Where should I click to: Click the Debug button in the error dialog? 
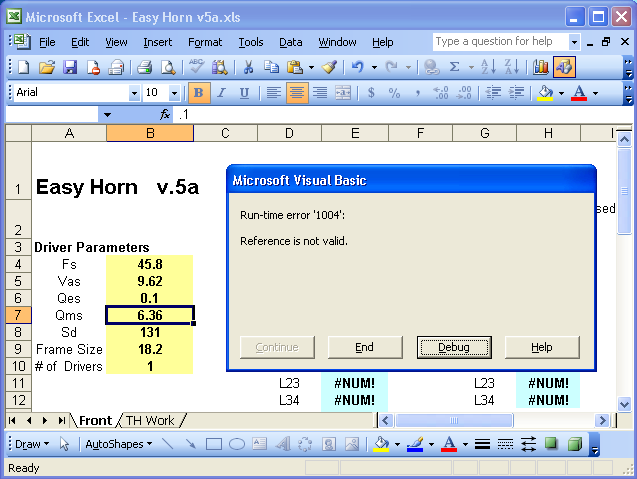454,347
